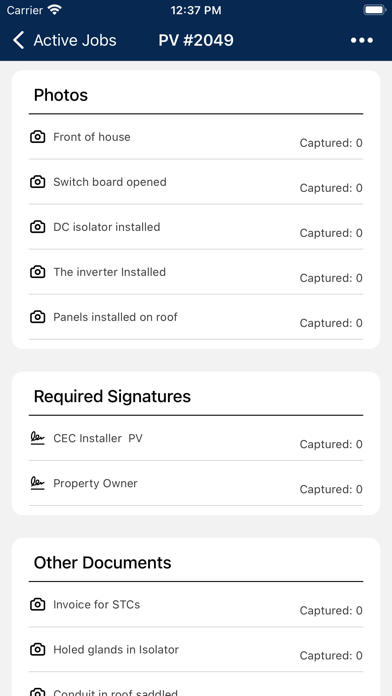Tap the camera icon beside Front of house

click(38, 137)
